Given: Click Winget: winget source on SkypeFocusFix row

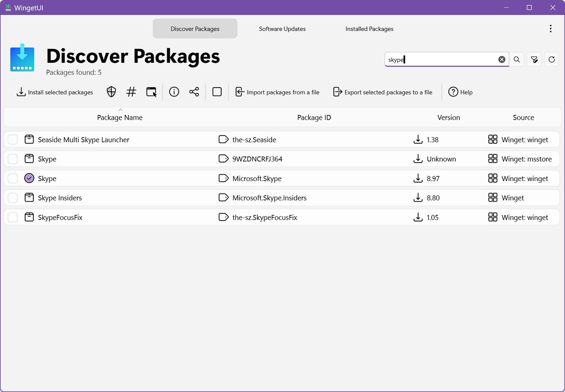Looking at the screenshot, I should click(525, 217).
